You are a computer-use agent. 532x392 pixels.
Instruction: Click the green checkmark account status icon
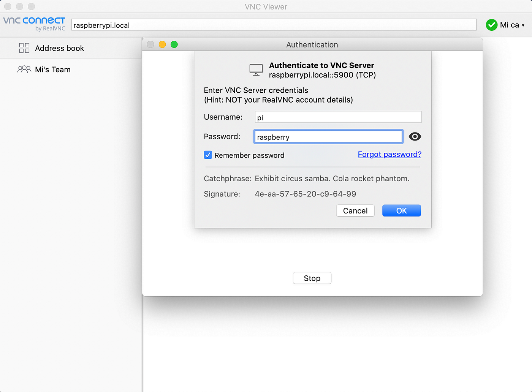(491, 25)
